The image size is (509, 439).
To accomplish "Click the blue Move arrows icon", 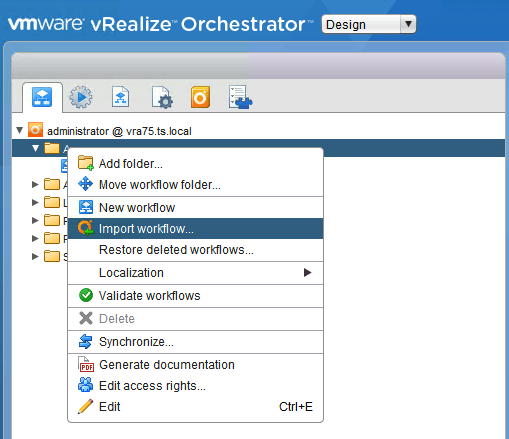I will click(x=85, y=184).
